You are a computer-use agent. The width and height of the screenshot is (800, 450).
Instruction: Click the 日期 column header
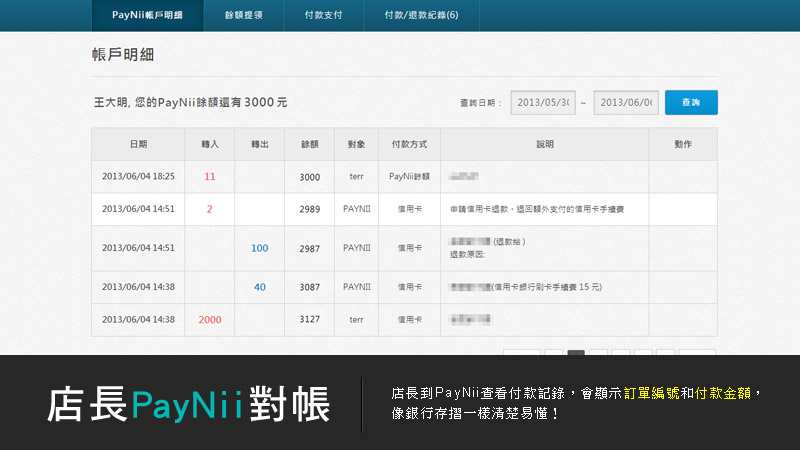point(138,145)
